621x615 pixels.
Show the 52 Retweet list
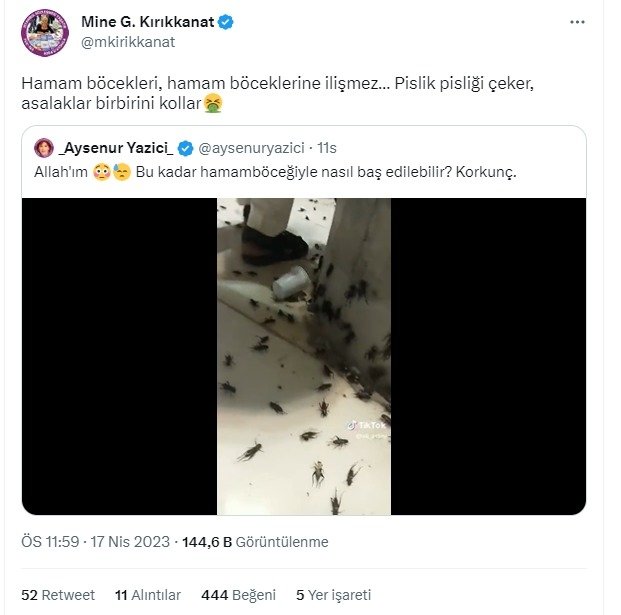(58, 593)
